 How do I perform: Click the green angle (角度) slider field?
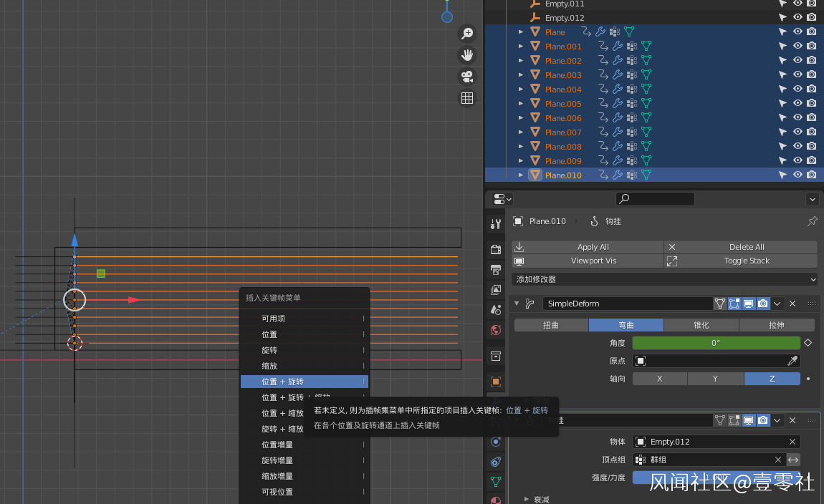tap(716, 343)
